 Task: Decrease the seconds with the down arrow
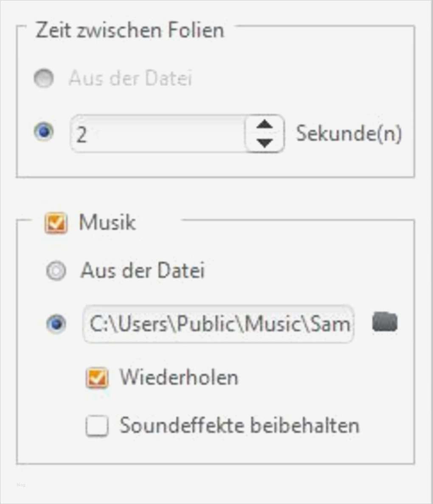[x=265, y=143]
